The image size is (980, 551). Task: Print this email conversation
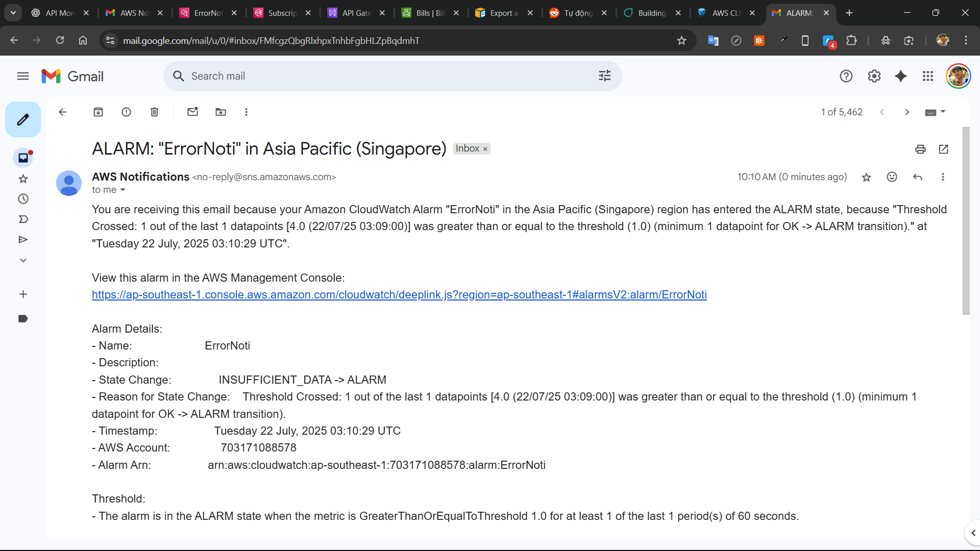pos(920,149)
